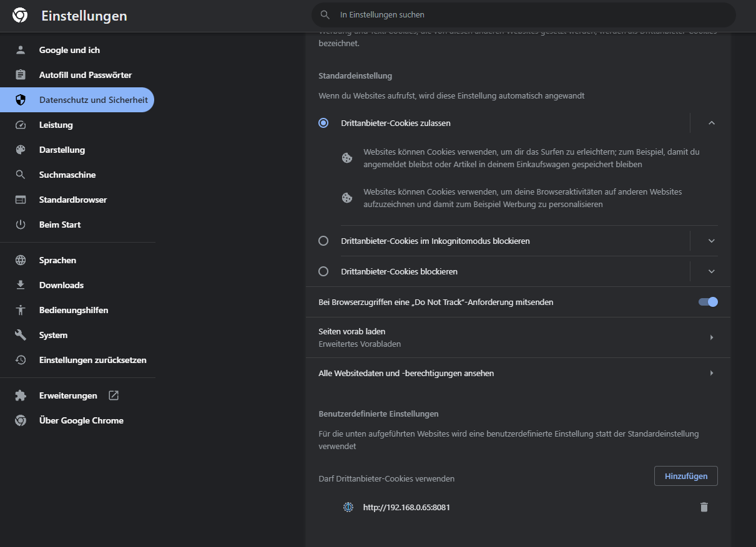
Task: Click the speedometer icon next to Leistung
Action: (x=21, y=125)
